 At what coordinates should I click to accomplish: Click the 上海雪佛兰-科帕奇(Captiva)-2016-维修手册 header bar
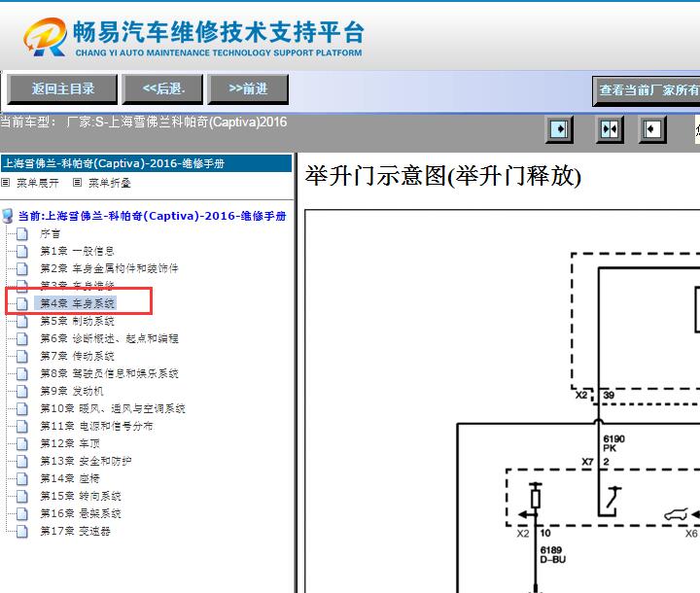[147, 163]
